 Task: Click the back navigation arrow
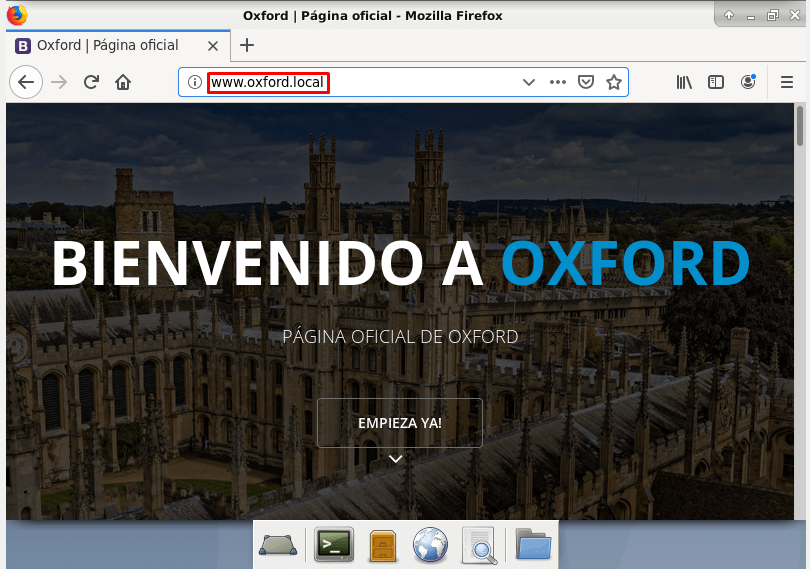(26, 82)
